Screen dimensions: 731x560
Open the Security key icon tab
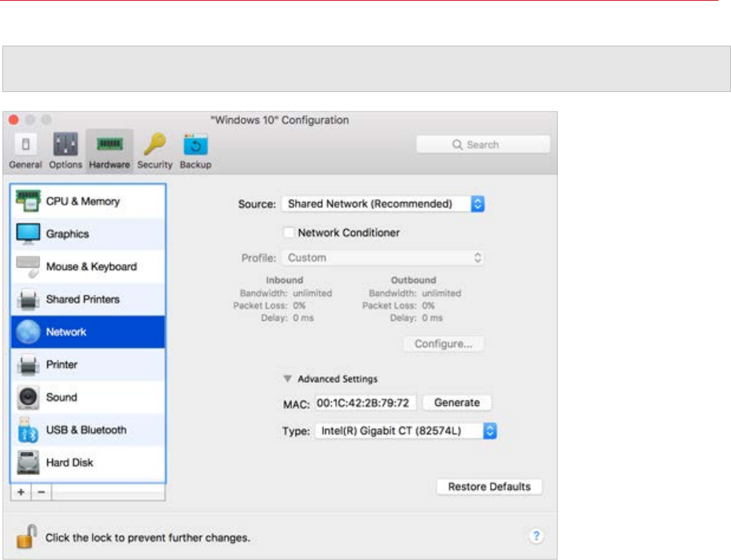pyautogui.click(x=155, y=144)
